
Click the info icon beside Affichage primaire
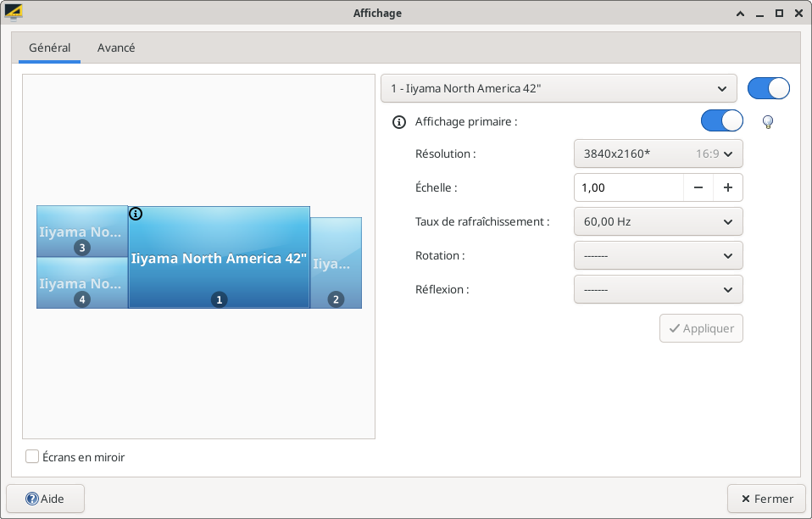coord(399,122)
